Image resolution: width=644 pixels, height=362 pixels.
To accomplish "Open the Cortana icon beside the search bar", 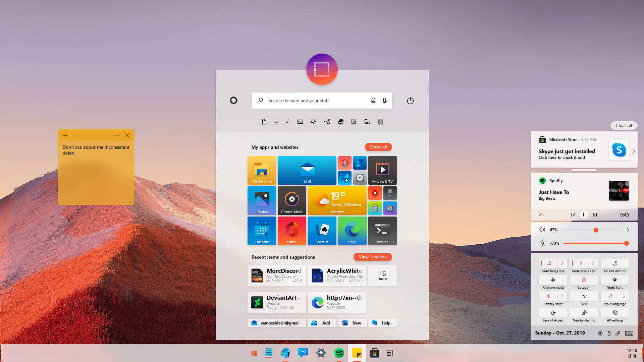I will point(234,100).
